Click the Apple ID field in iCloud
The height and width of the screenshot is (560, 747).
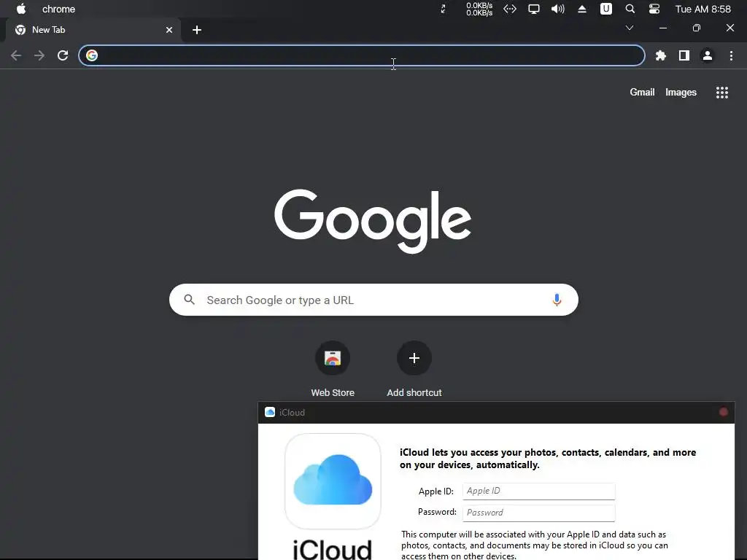pyautogui.click(x=539, y=491)
